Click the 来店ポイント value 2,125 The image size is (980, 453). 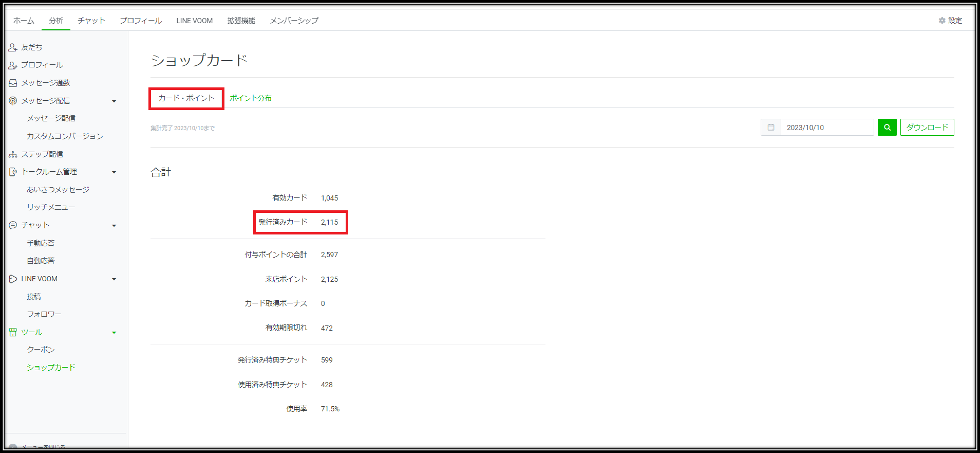[x=330, y=280]
